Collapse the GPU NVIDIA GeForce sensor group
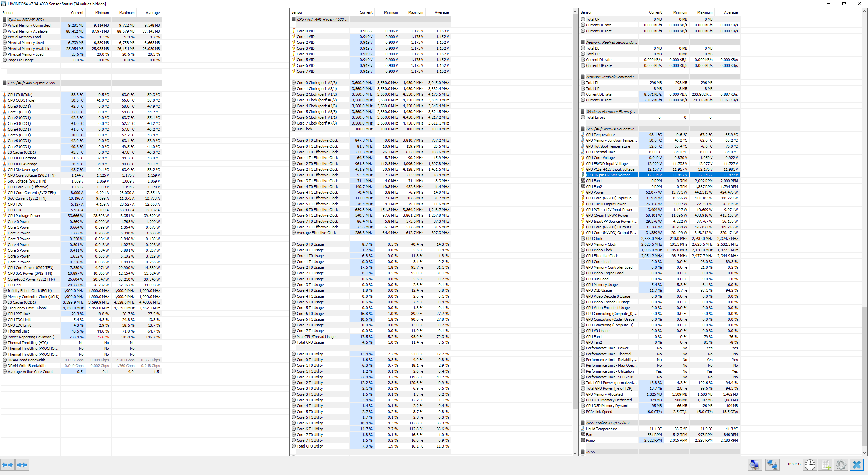This screenshot has height=475, width=868. coord(611,129)
